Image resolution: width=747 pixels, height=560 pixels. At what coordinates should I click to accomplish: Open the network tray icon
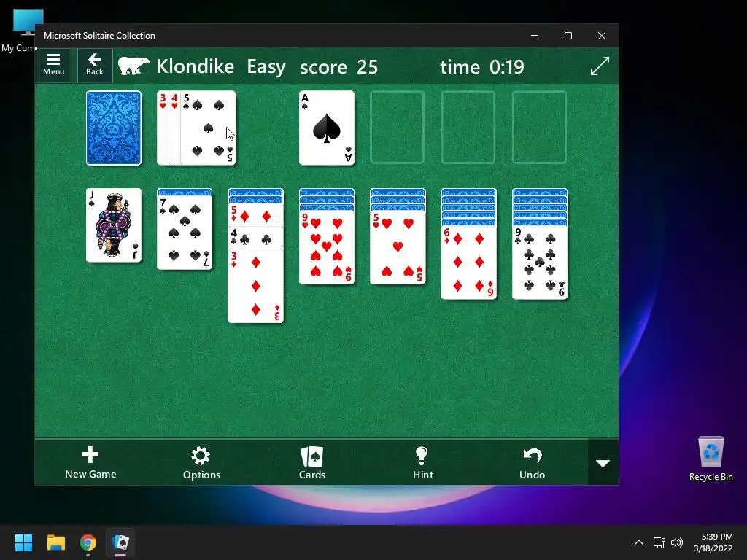coord(659,542)
